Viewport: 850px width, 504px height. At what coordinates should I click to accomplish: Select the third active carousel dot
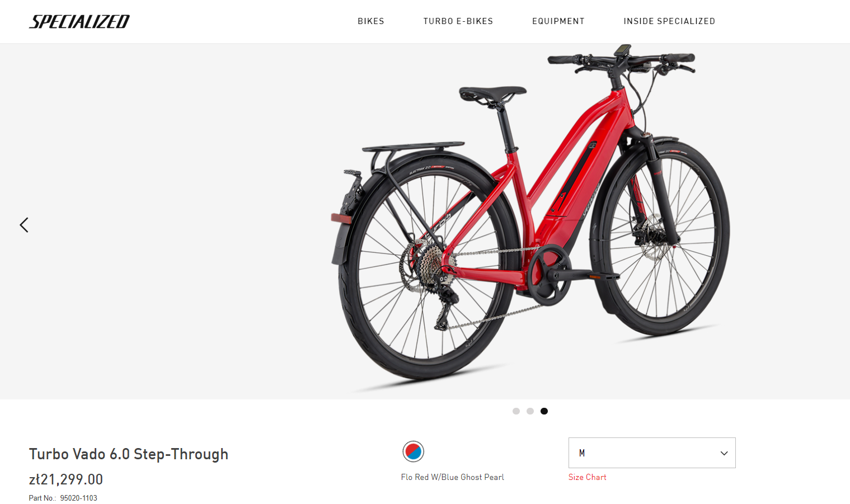544,411
